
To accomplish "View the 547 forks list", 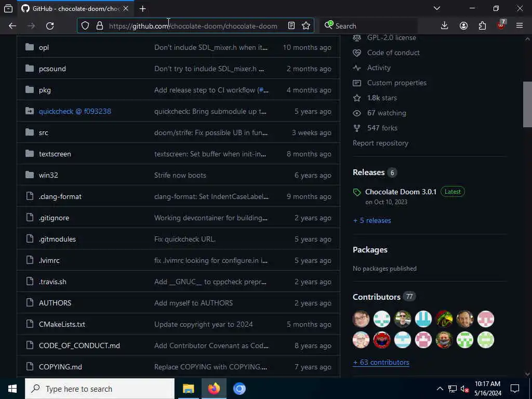I will pyautogui.click(x=382, y=128).
